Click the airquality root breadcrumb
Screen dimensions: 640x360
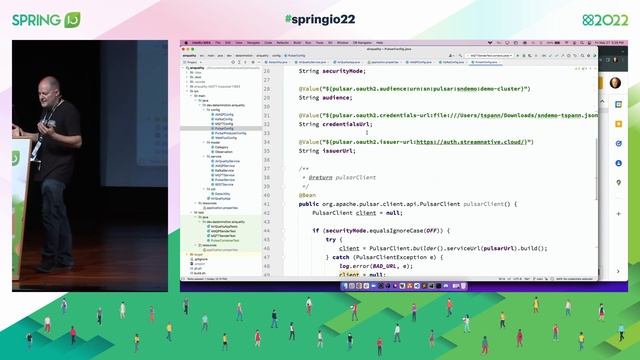[189, 56]
